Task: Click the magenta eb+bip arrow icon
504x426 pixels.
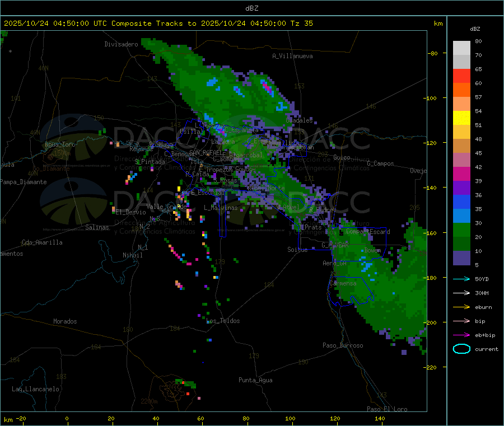Action: [461, 335]
